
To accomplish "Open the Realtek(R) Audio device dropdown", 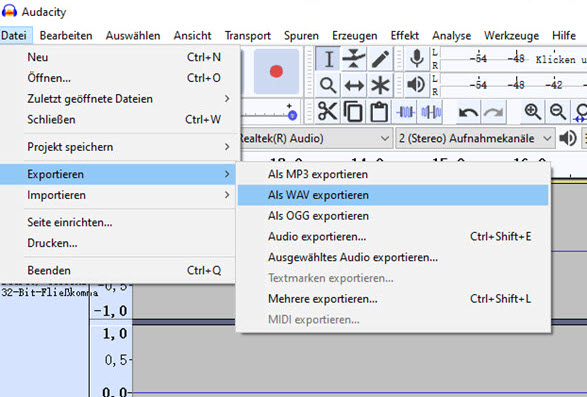I will [x=316, y=139].
